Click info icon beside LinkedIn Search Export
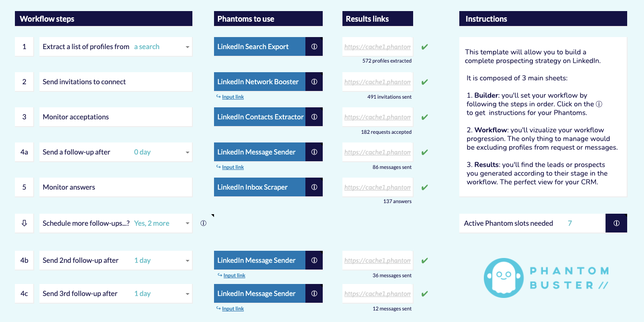The width and height of the screenshot is (644, 322). 314,47
